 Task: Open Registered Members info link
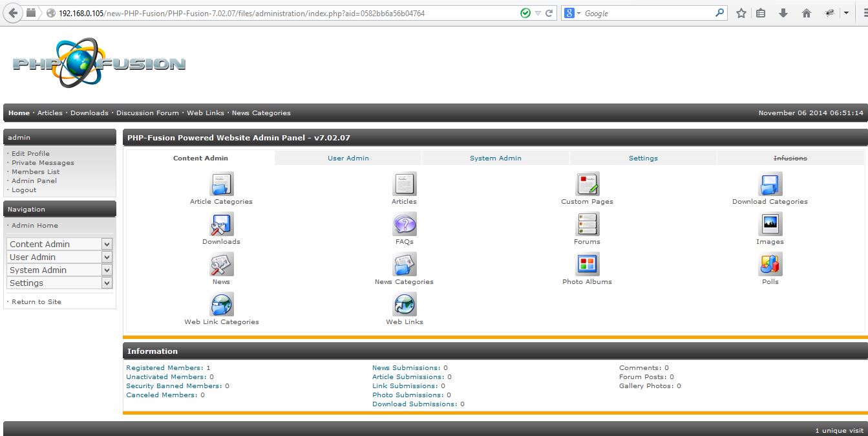click(x=165, y=367)
